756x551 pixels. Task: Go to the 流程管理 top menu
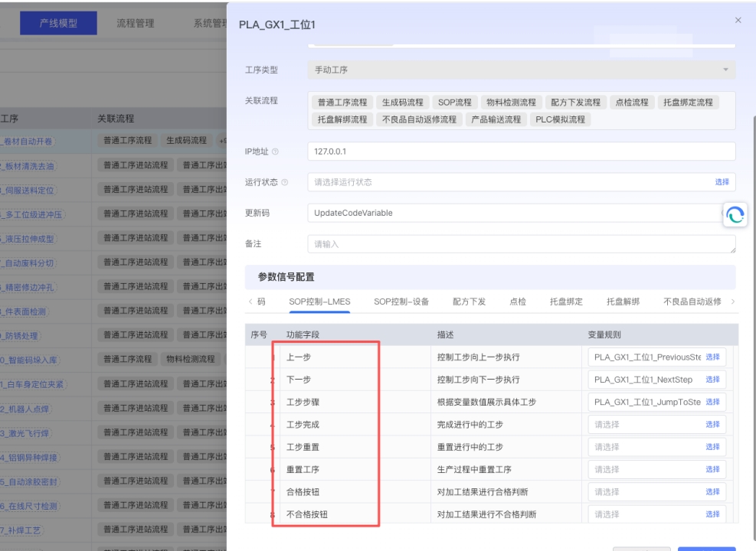coord(135,23)
